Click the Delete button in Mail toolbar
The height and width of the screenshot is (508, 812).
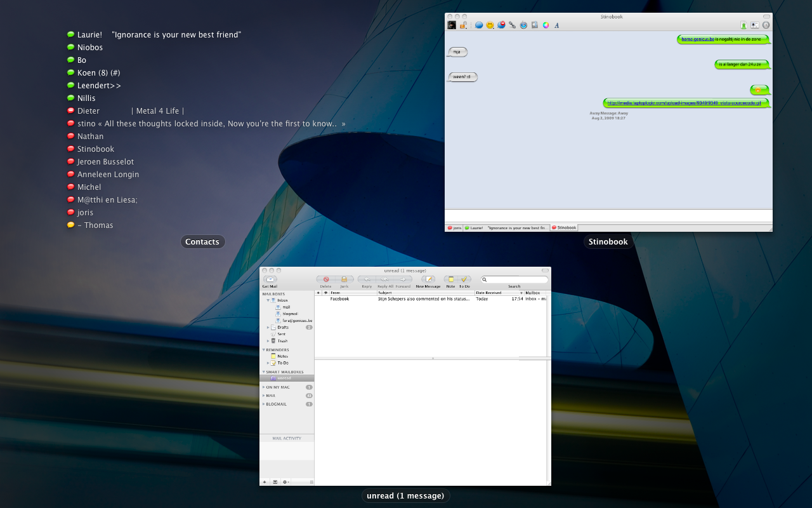pos(325,279)
